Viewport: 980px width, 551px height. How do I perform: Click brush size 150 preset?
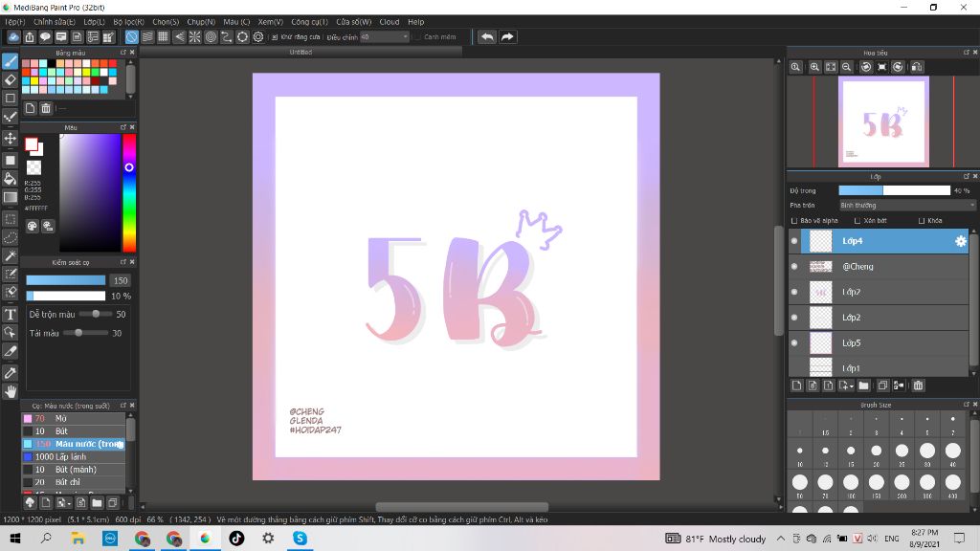point(877,485)
